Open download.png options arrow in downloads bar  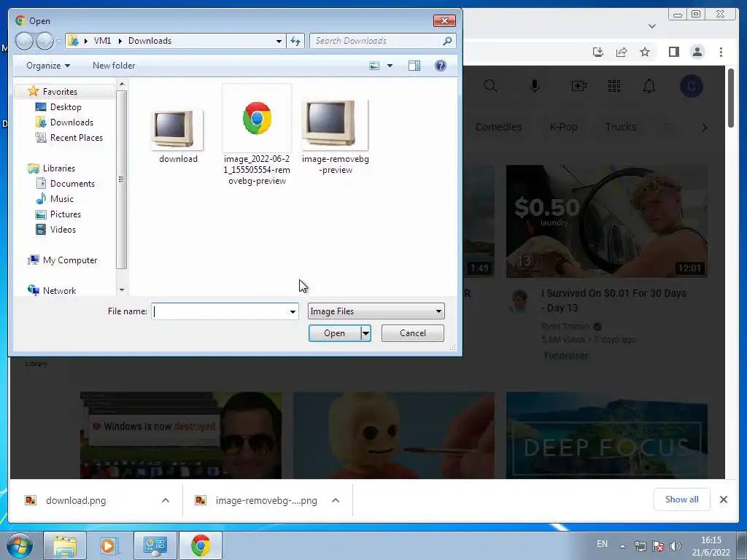pos(166,500)
